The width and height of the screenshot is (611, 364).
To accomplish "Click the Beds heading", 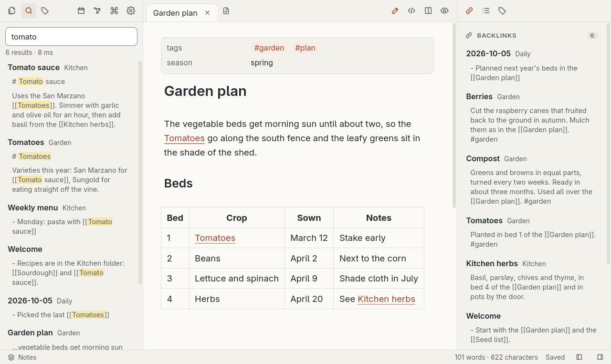I will pyautogui.click(x=179, y=183).
